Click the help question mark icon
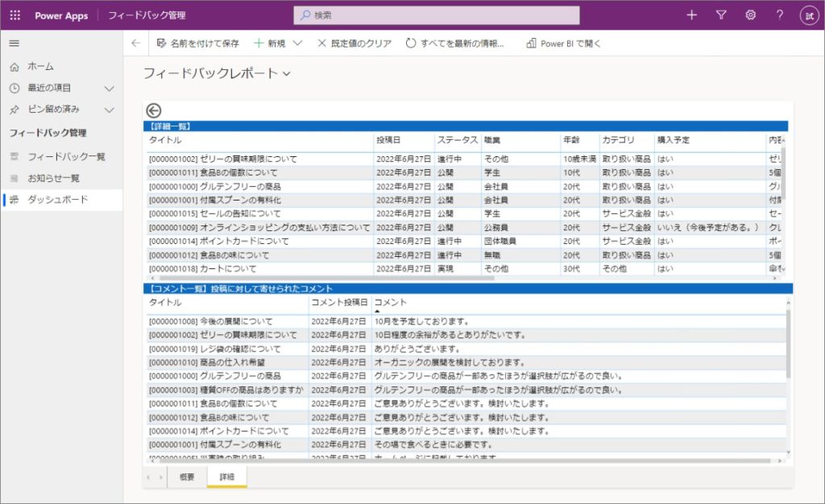 [779, 15]
